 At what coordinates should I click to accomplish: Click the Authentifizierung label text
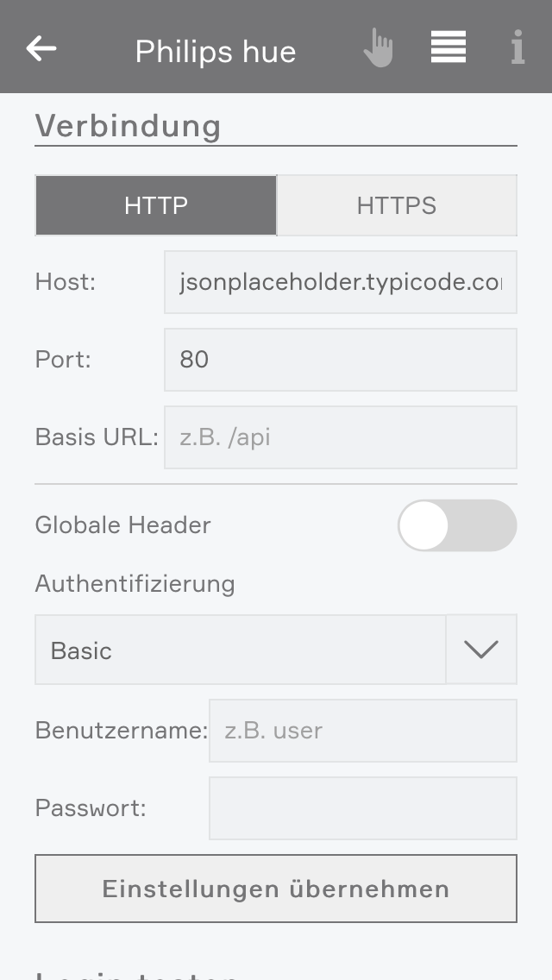coord(135,584)
